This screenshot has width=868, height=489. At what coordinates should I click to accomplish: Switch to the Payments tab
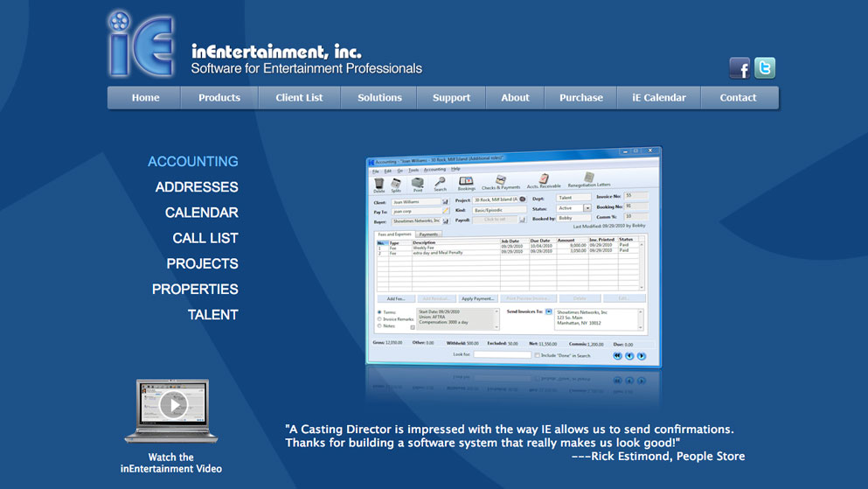pos(428,234)
